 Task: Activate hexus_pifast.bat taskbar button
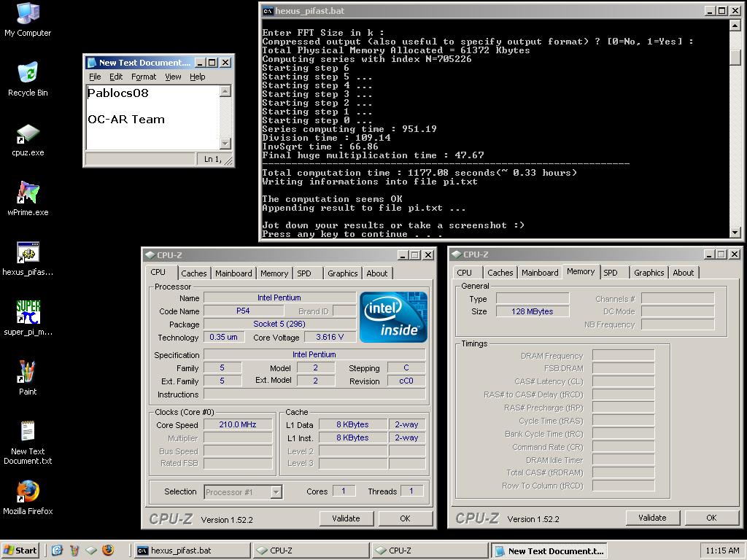pyautogui.click(x=192, y=551)
